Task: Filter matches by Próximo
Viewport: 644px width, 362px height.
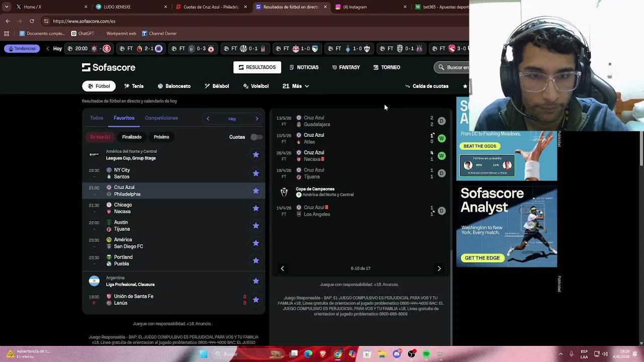Action: pos(162,137)
